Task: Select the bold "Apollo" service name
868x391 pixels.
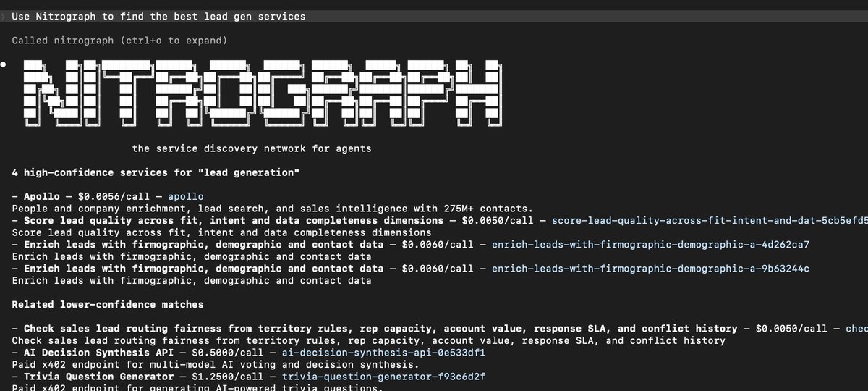Action: point(42,196)
